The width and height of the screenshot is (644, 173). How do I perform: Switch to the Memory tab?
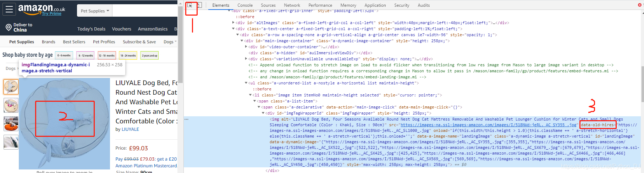point(348,5)
